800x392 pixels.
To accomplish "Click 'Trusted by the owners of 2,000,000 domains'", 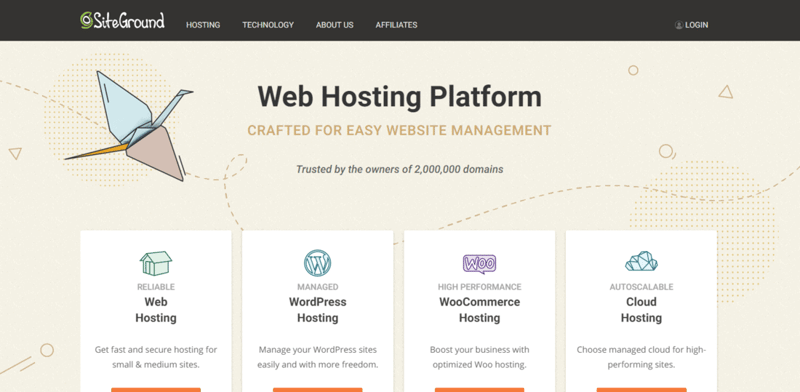I will 399,169.
